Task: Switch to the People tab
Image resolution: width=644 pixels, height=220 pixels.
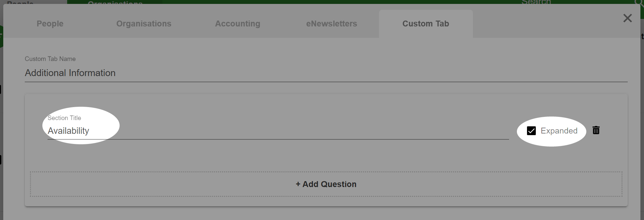Action: click(x=50, y=24)
